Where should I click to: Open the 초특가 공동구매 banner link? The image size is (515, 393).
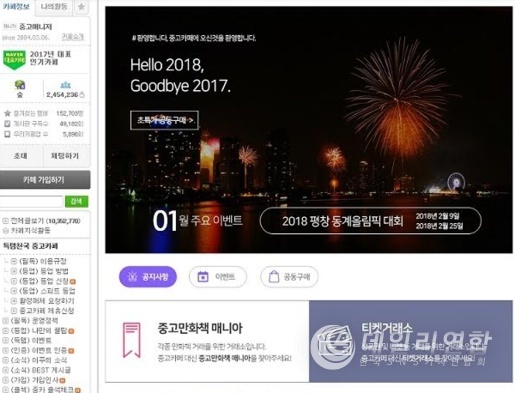[164, 120]
